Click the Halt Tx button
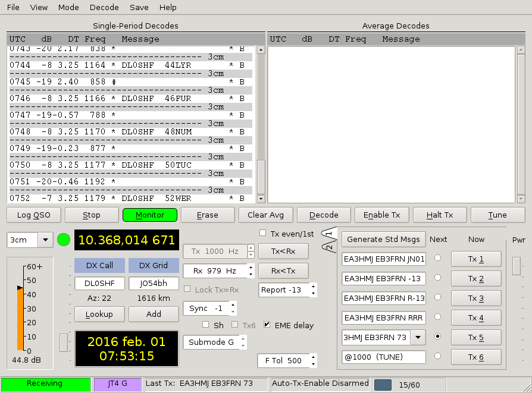This screenshot has height=393, width=532. pos(440,215)
